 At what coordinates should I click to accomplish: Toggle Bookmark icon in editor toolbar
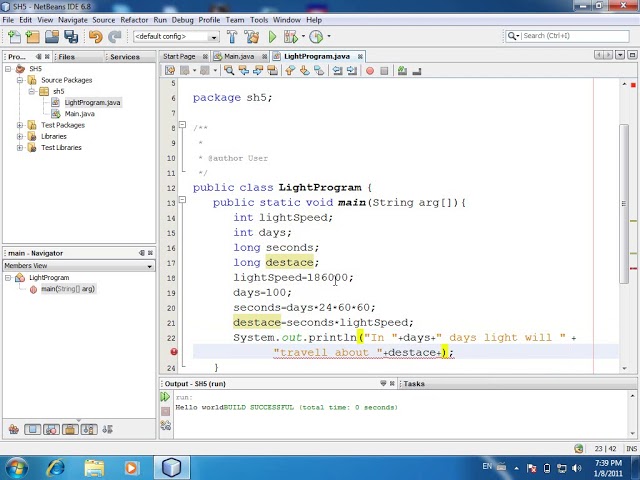[319, 71]
